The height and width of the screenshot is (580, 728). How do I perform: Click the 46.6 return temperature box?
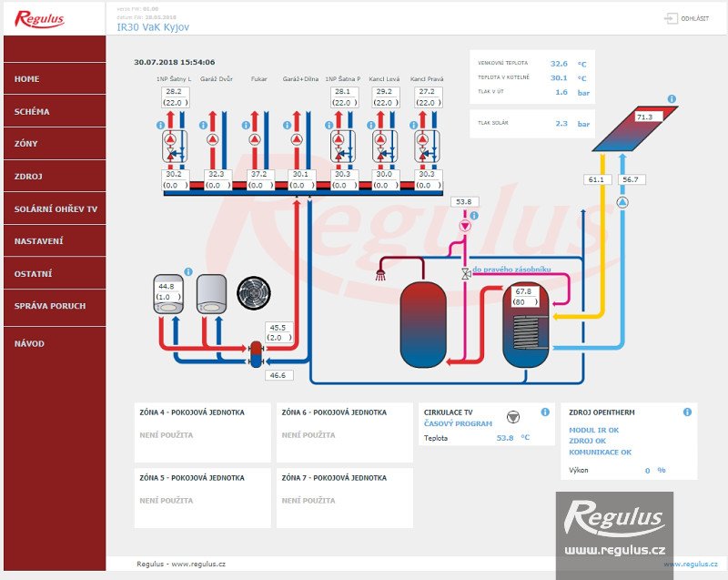(x=278, y=375)
